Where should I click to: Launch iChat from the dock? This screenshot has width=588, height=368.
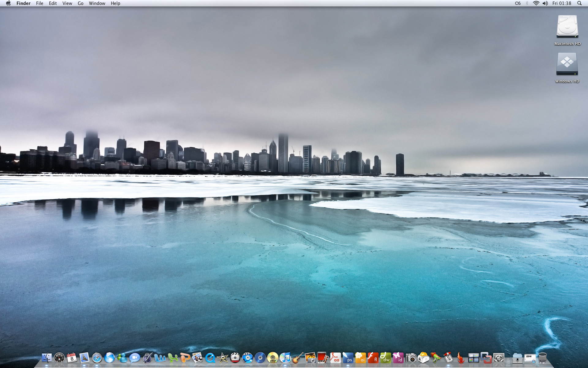pos(134,358)
